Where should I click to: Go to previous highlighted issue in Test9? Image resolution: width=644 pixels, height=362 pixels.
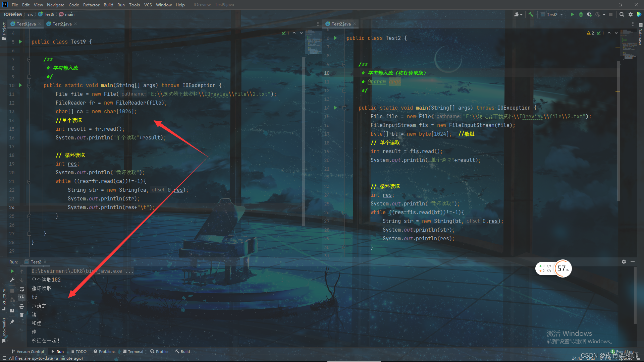coord(294,33)
